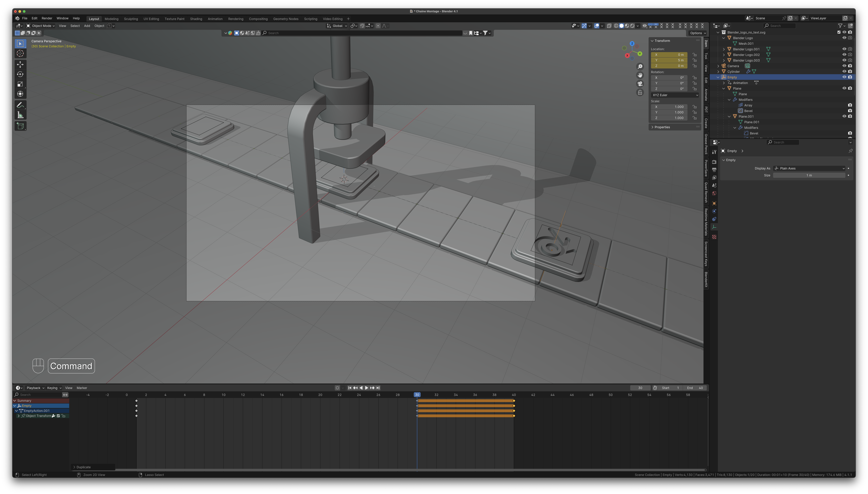Click the new collection icon in the outliner
This screenshot has width=868, height=494.
coord(850,26)
